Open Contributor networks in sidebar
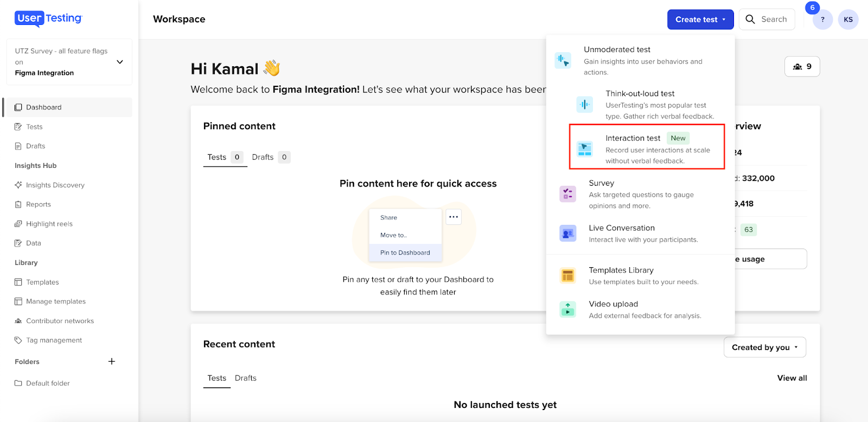 tap(68, 321)
